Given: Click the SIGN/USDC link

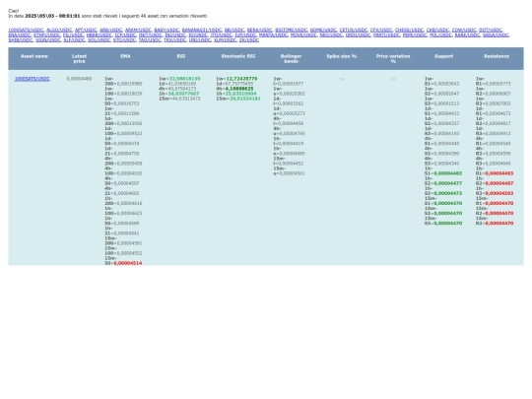Looking at the screenshot, I should pos(48,40).
